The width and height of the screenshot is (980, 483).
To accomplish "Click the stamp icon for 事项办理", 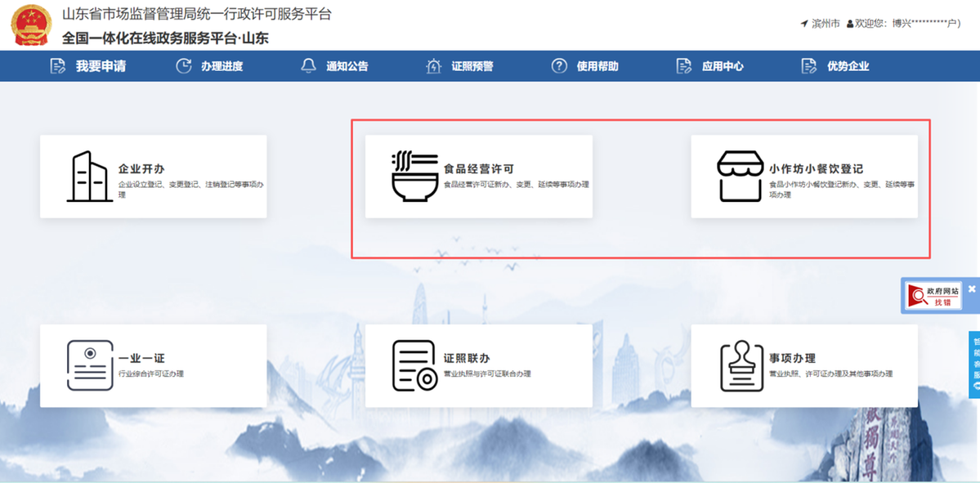I will [741, 365].
